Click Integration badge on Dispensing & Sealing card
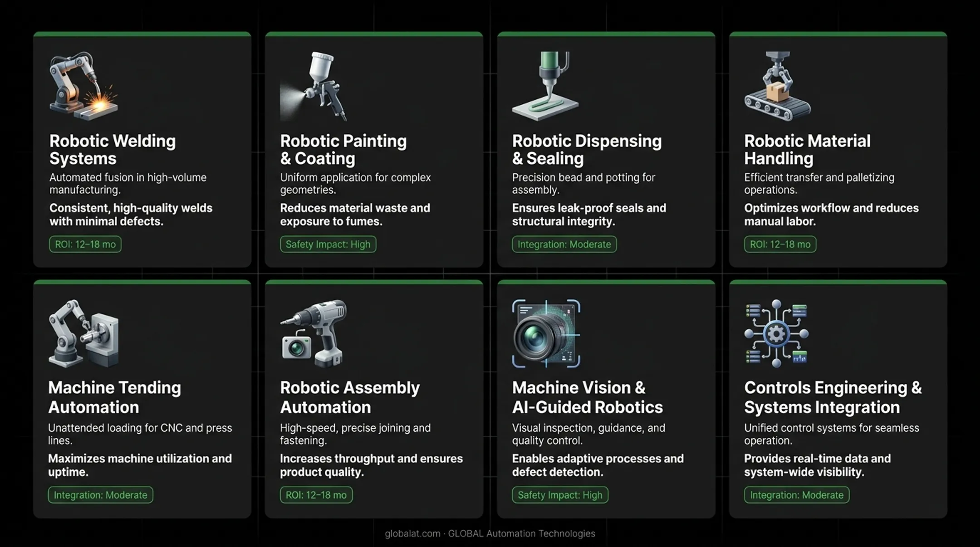Image resolution: width=980 pixels, height=547 pixels. point(564,244)
